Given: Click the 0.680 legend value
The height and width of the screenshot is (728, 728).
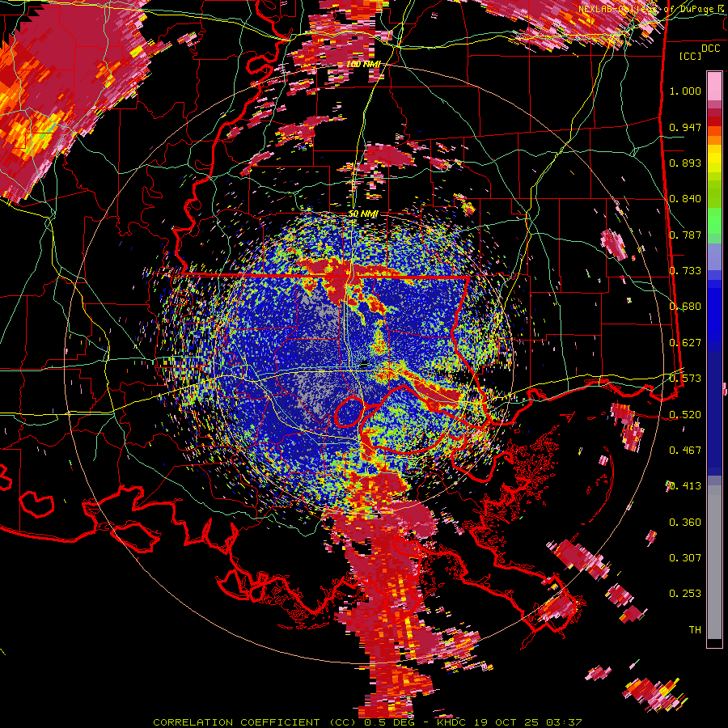Looking at the screenshot, I should click(685, 307).
